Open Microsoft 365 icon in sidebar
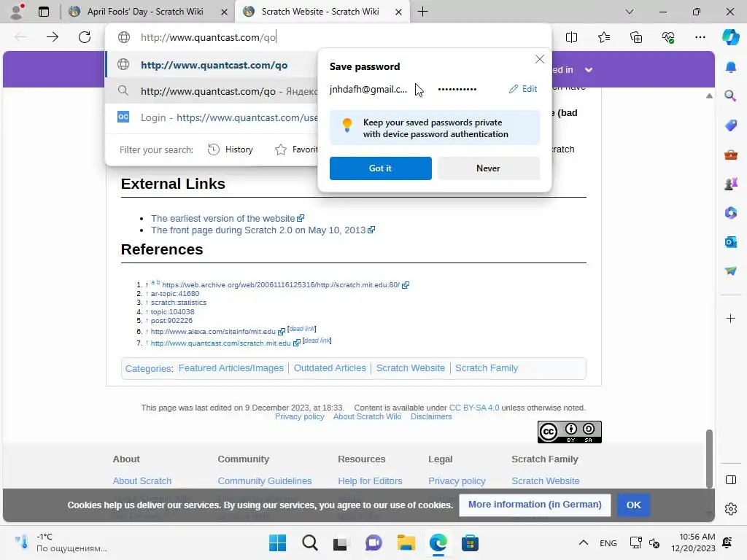 (731, 212)
